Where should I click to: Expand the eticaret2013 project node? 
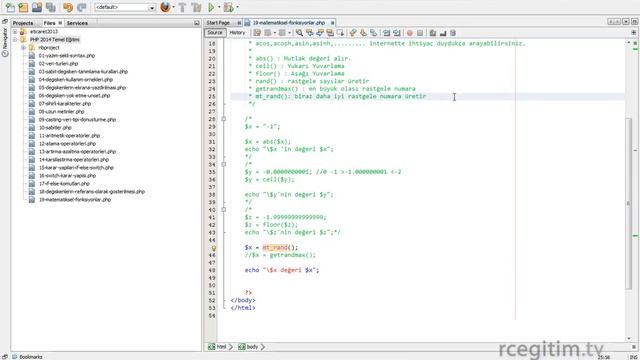(x=15, y=31)
